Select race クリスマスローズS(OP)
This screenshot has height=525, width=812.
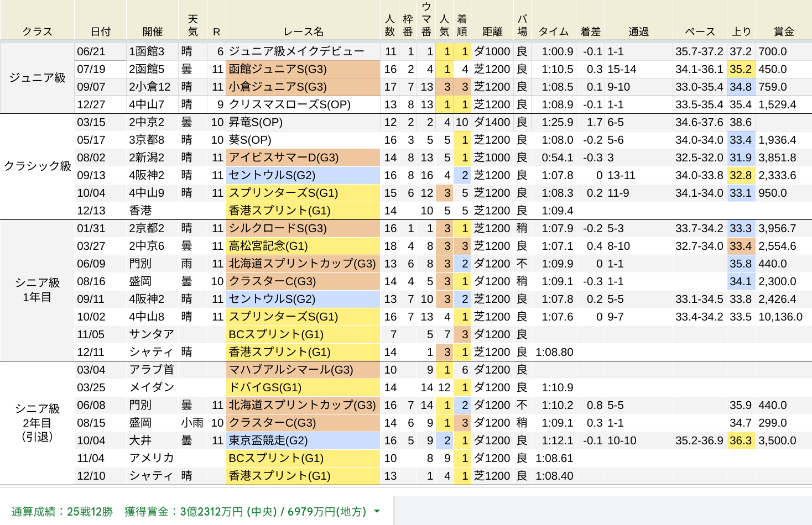[x=303, y=104]
